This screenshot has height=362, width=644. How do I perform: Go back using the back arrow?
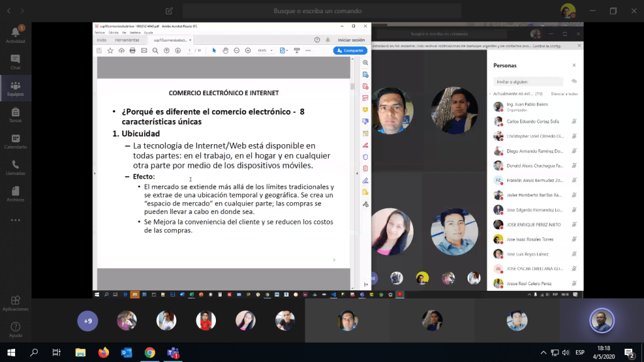click(x=8, y=11)
